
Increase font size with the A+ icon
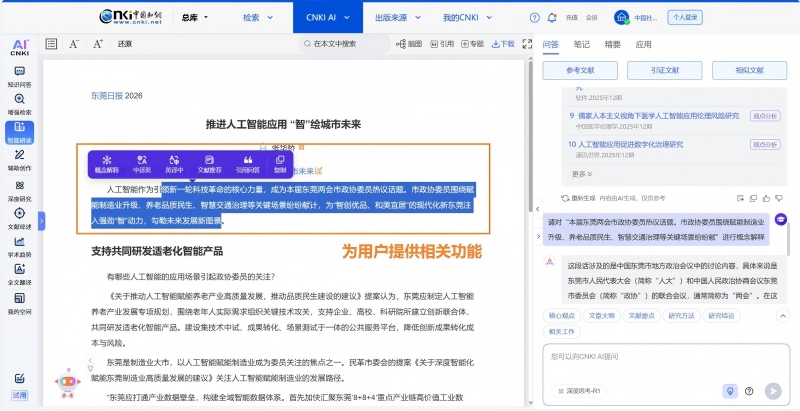97,44
